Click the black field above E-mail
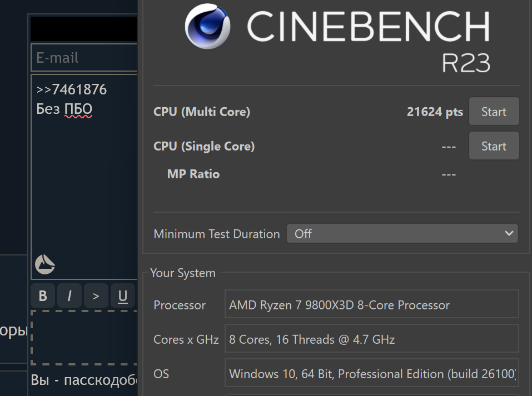532x396 pixels. coord(84,29)
